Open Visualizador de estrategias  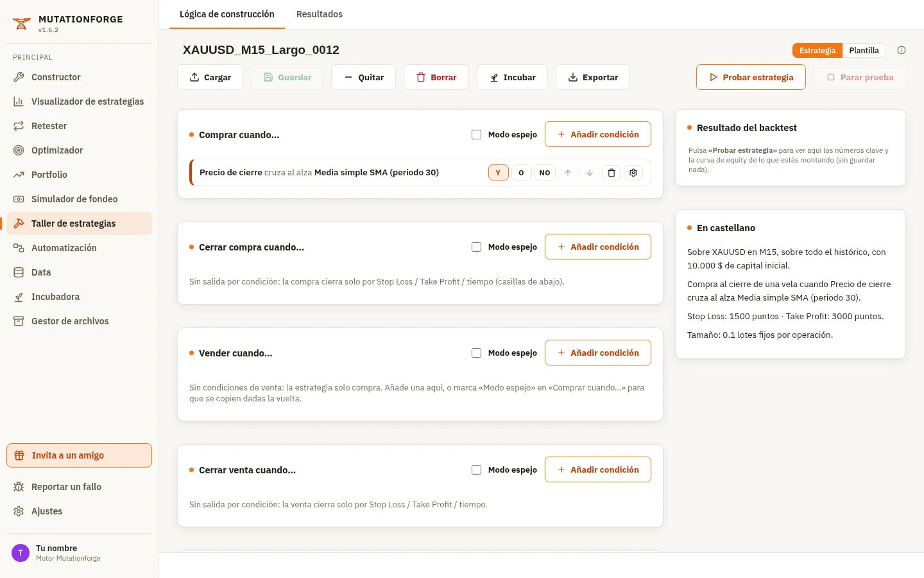[79, 101]
